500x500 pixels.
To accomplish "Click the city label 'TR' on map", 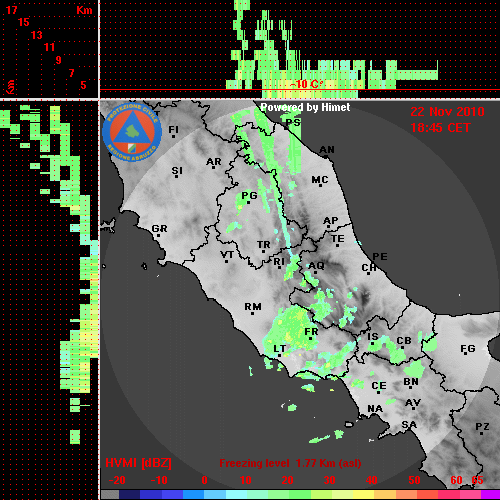I will (264, 245).
